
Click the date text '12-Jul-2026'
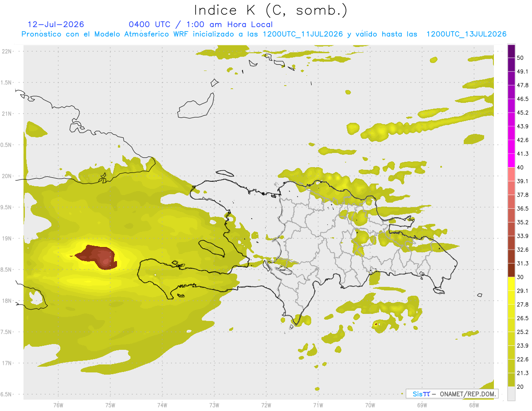point(56,24)
